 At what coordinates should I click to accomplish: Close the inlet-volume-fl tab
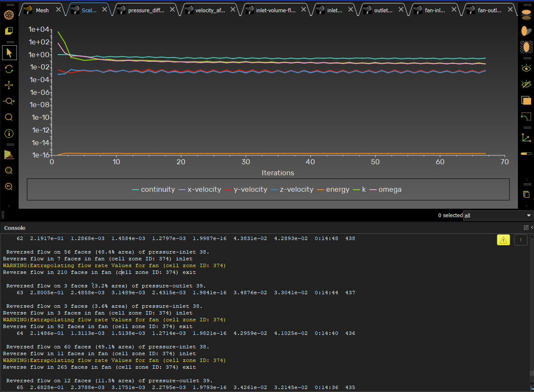tap(304, 10)
